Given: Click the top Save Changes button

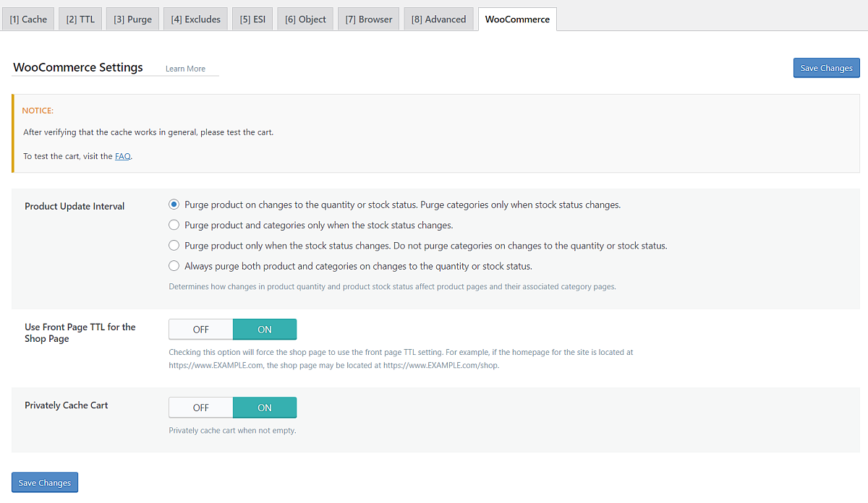Looking at the screenshot, I should (826, 68).
